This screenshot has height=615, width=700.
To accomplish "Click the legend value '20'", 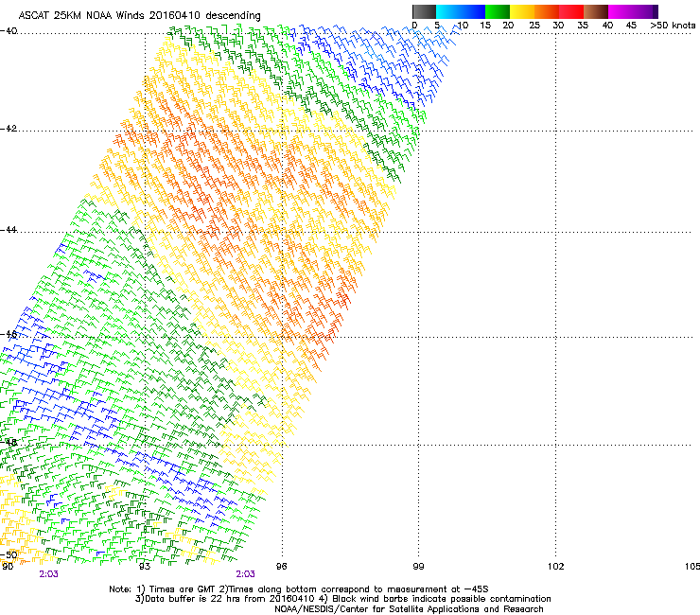I will [508, 26].
